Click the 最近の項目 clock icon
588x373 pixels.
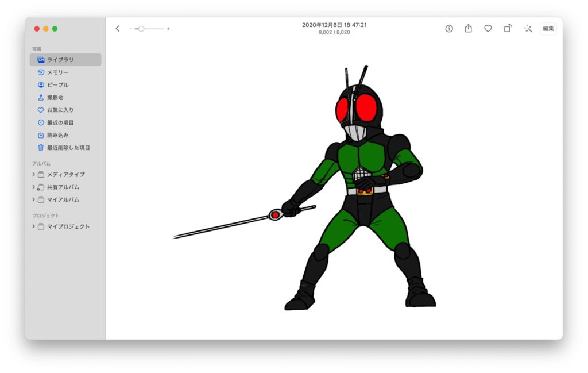click(41, 122)
